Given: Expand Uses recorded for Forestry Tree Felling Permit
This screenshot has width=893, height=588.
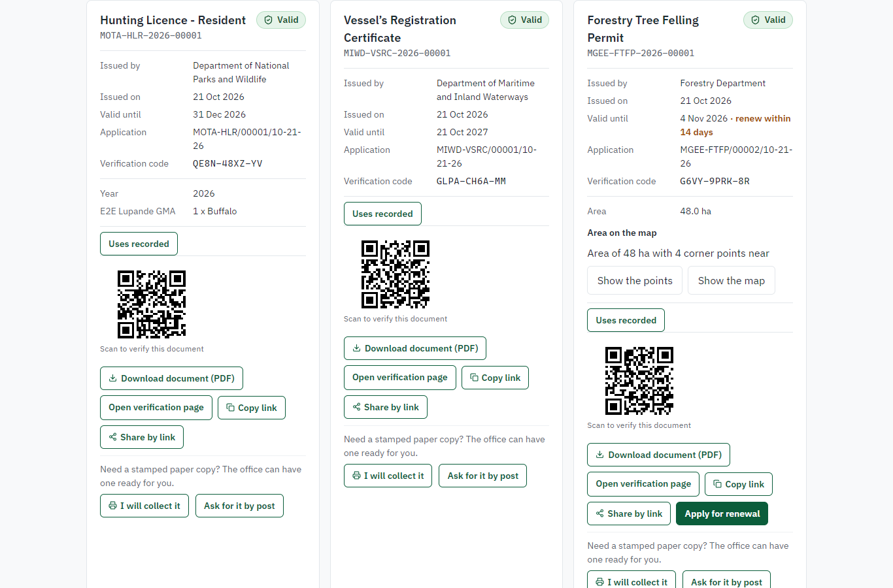Looking at the screenshot, I should 626,320.
